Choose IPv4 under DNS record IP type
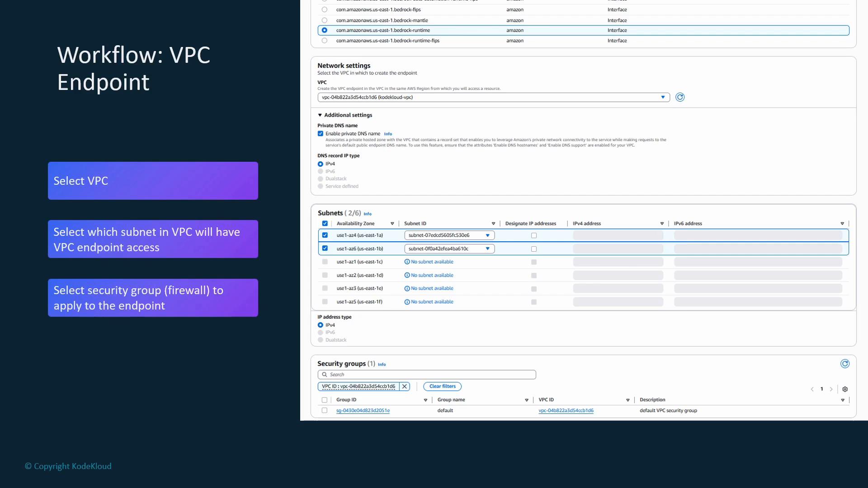 [x=321, y=164]
